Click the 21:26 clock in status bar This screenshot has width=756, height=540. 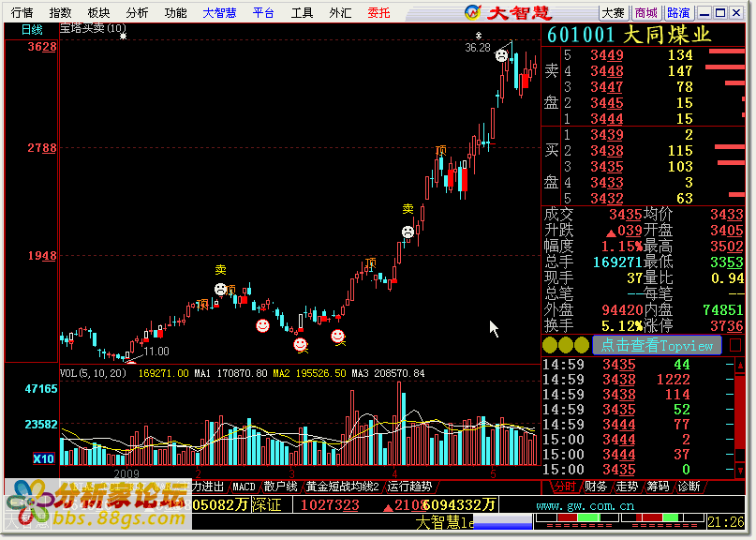725,521
